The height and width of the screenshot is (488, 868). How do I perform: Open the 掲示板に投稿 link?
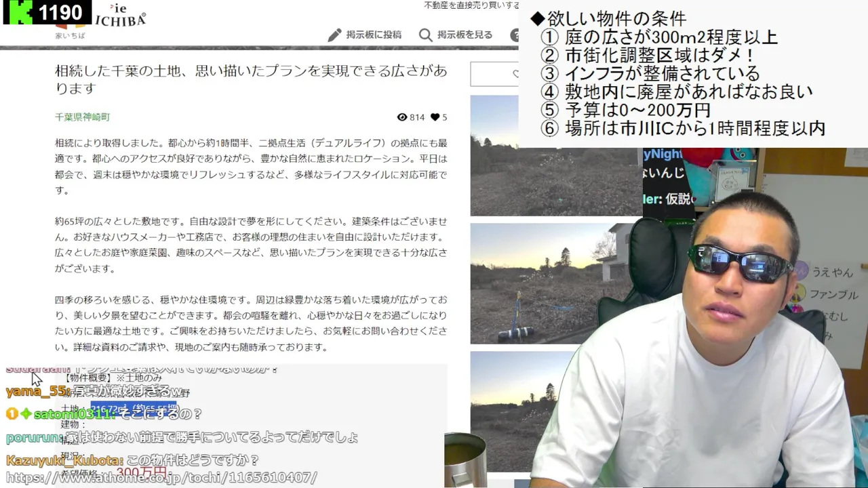click(x=374, y=35)
